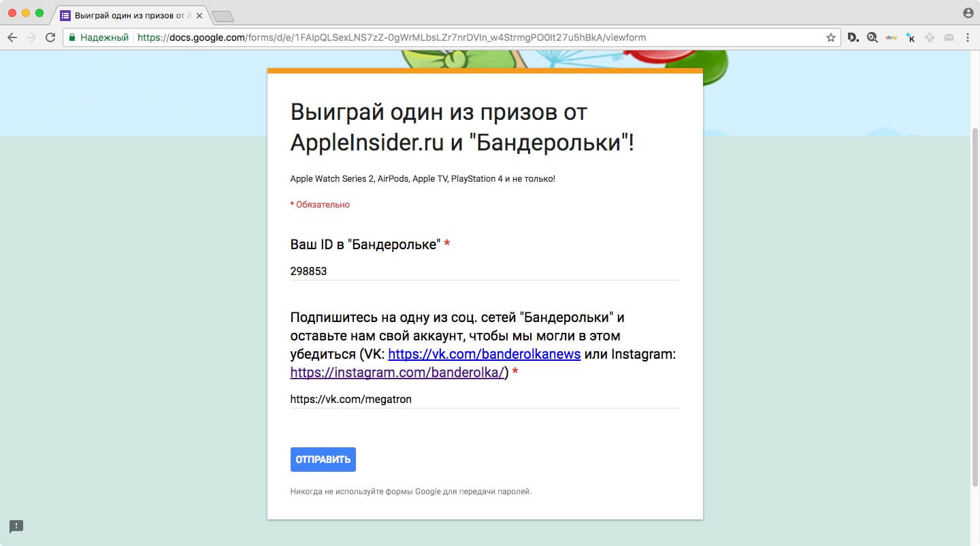Click the '* Обязательно' required note
This screenshot has height=546, width=980.
click(320, 204)
